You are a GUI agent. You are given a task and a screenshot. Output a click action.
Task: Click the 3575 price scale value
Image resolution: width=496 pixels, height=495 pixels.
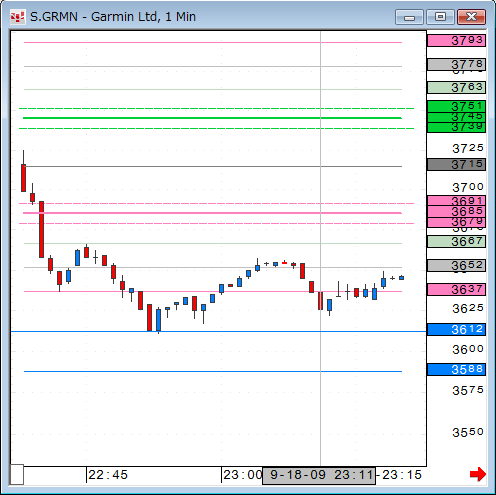tap(468, 390)
